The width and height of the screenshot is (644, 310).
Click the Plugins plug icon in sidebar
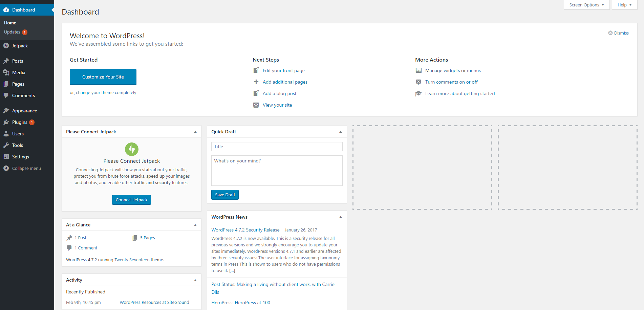point(6,122)
